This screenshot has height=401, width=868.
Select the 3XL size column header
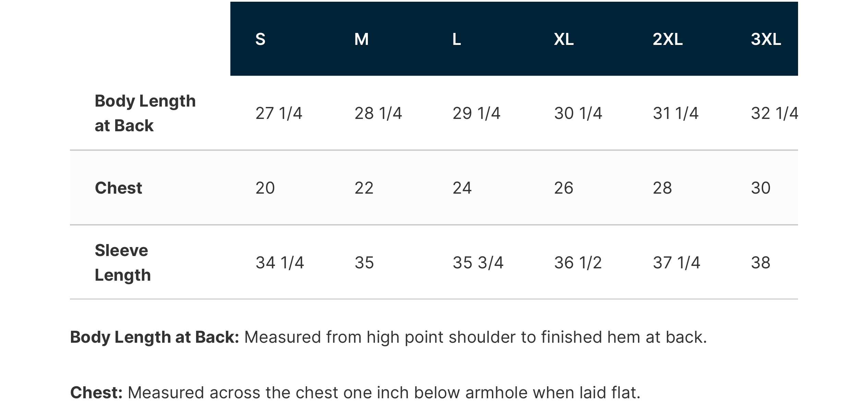tap(766, 39)
